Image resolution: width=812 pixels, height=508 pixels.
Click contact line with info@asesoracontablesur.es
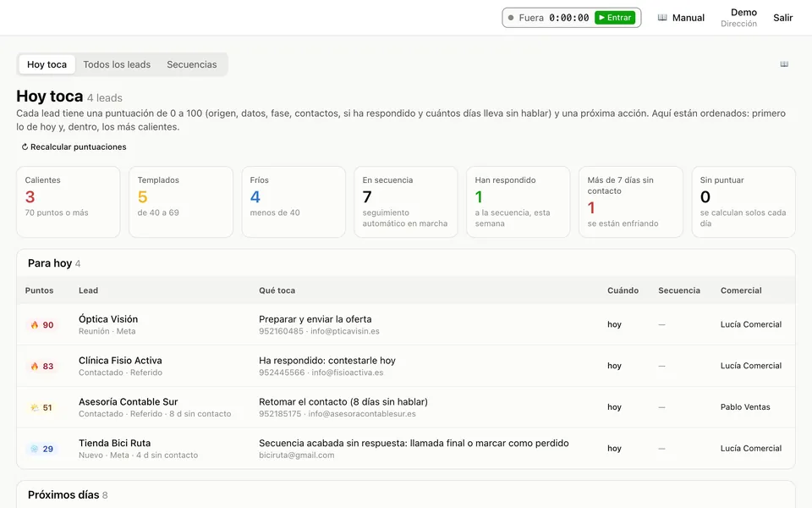point(337,414)
